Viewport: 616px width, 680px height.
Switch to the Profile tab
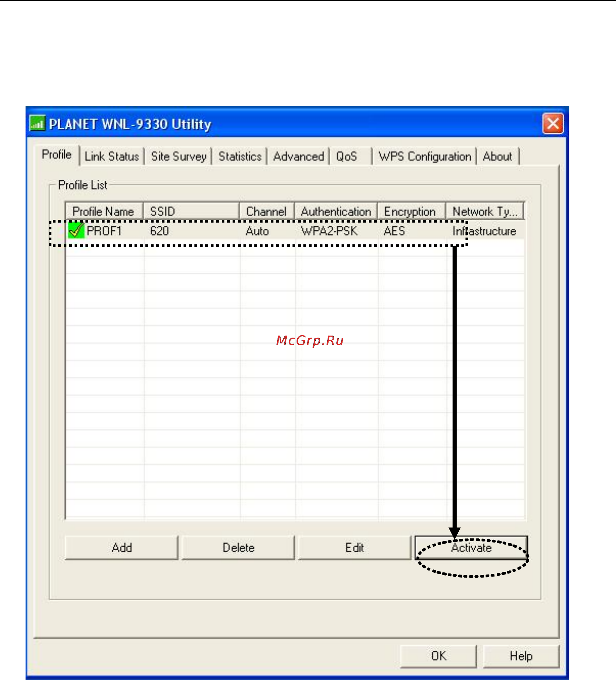(x=57, y=155)
